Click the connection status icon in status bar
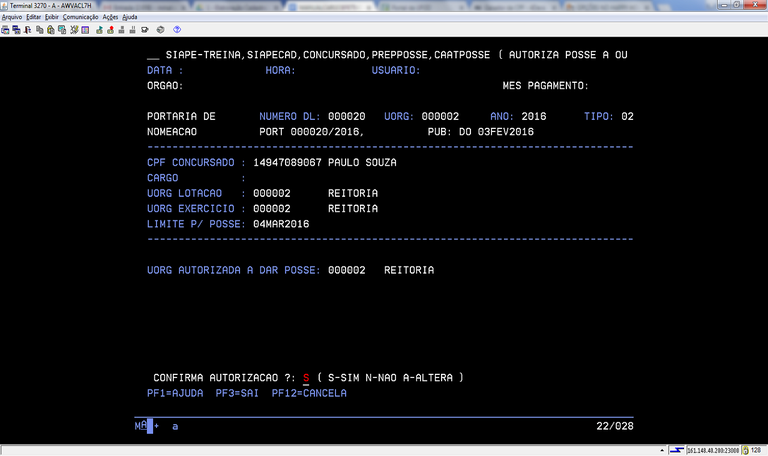 tap(677, 450)
